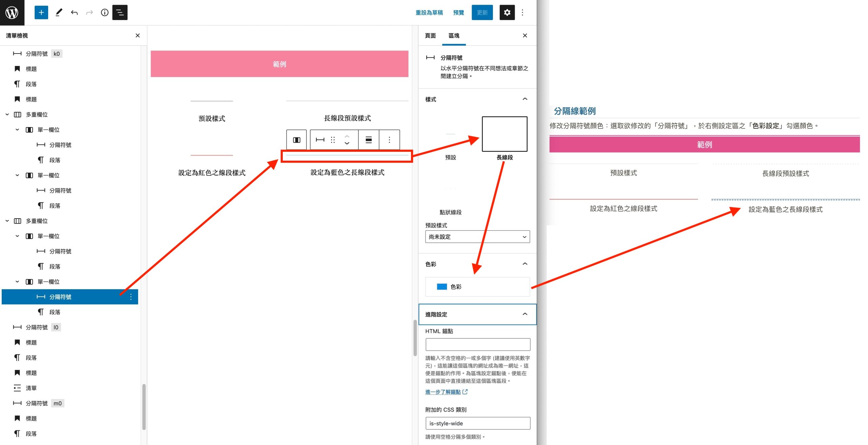Viewport: 868px width, 445px height.
Task: Collapse the 進階設定 panel
Action: click(x=525, y=314)
